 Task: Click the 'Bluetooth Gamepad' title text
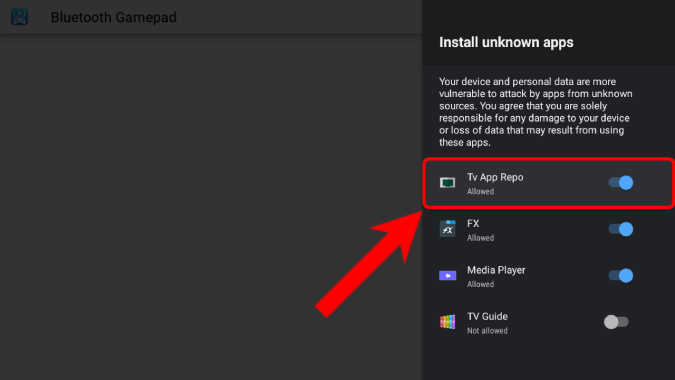click(x=114, y=17)
